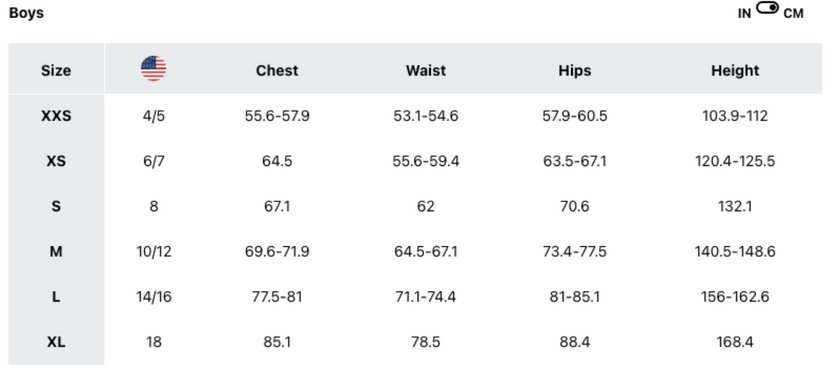
Task: Click the Chest column header
Action: coord(277,71)
